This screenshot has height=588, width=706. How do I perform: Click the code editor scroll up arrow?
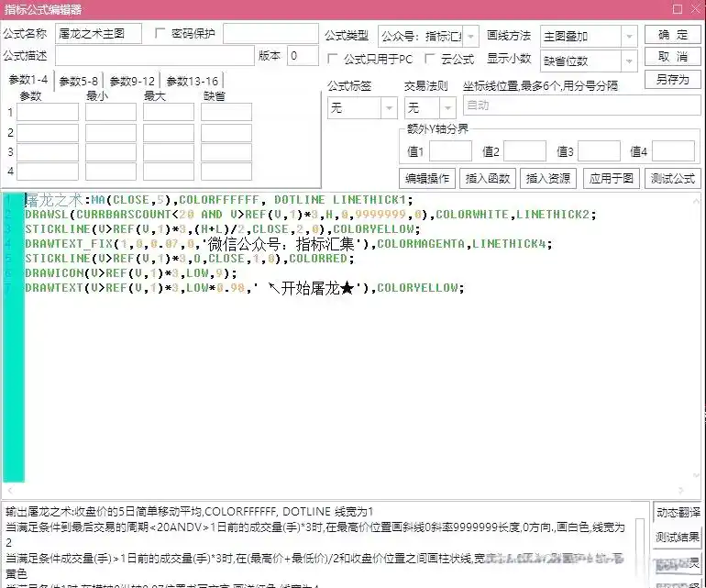(696, 200)
